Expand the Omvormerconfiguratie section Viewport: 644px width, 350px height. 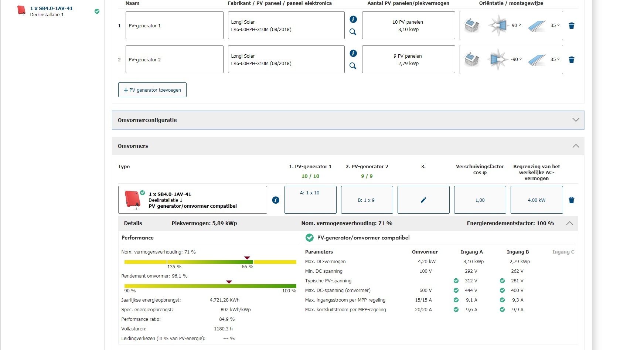click(x=575, y=120)
